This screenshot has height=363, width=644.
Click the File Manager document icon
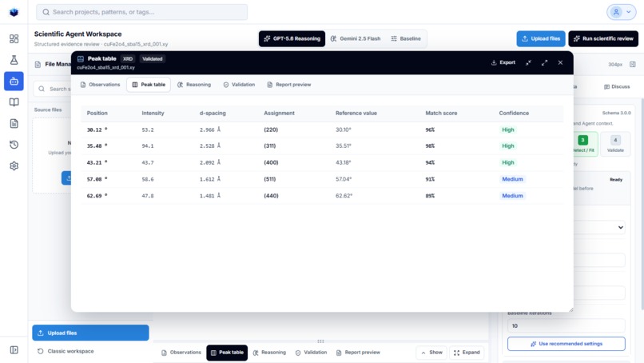pos(38,65)
